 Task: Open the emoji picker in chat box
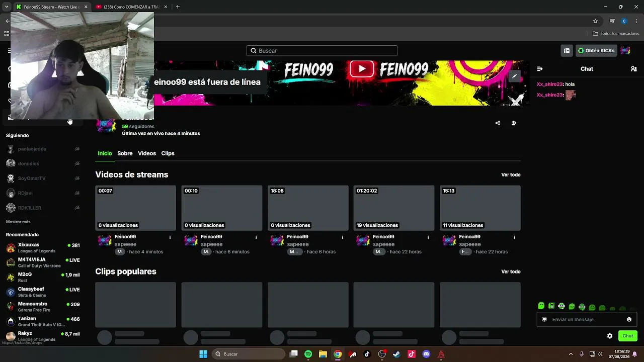pos(629,319)
